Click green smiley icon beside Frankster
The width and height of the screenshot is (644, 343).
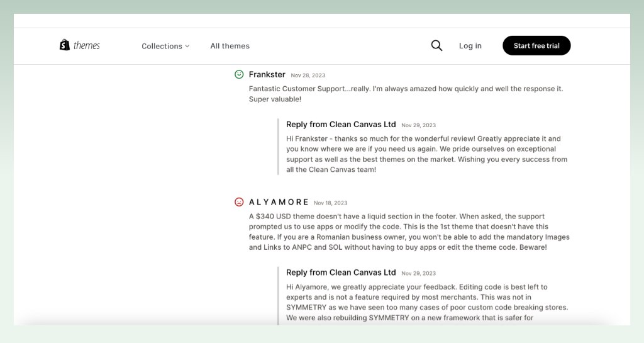tap(239, 74)
